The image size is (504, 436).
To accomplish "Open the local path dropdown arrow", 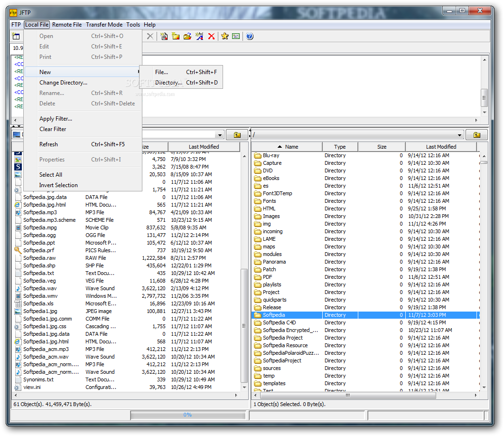I will (x=220, y=135).
